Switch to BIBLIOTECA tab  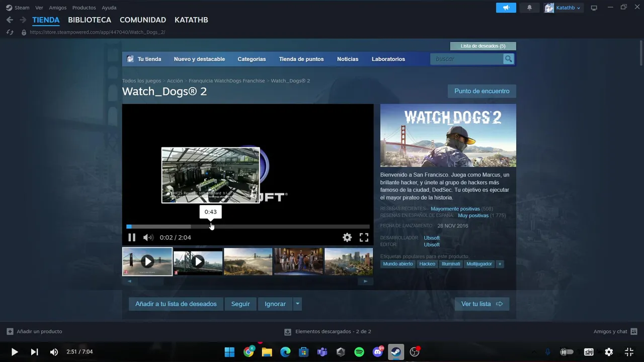pos(90,20)
